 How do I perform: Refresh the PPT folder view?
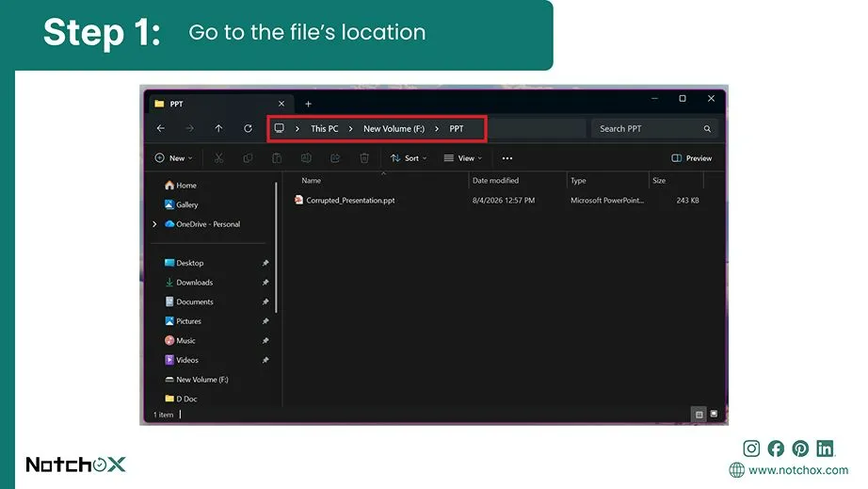(248, 128)
